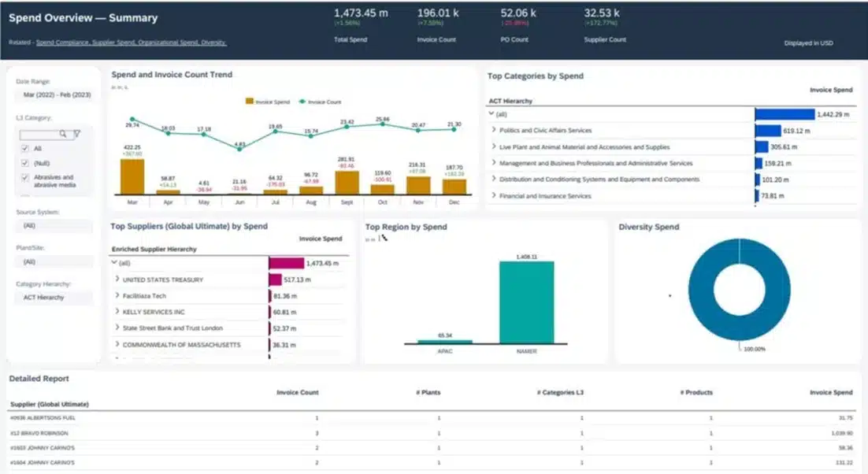868x474 pixels.
Task: Open the Source System filter dropdown
Action: [53, 225]
